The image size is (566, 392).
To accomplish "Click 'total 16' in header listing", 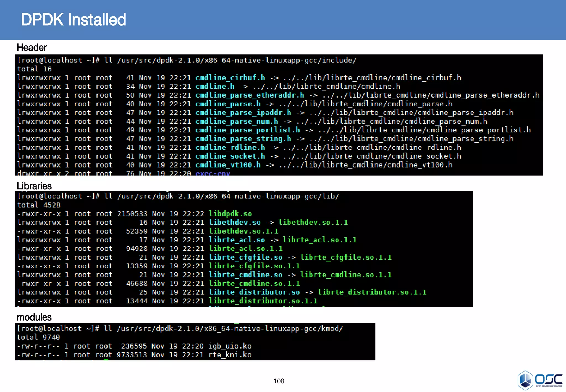I will tap(35, 69).
